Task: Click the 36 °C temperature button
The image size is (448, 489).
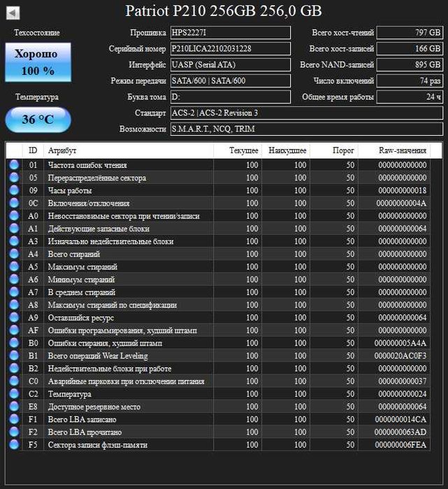Action: click(x=38, y=120)
